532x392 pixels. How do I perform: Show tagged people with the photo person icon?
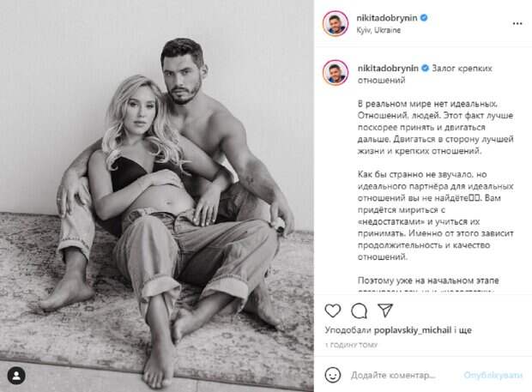16,376
